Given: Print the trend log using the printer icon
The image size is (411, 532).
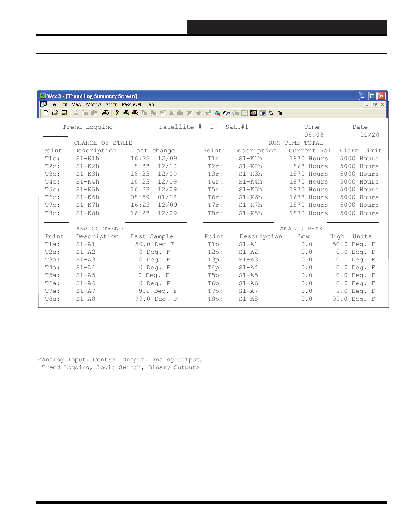Looking at the screenshot, I should [x=105, y=113].
